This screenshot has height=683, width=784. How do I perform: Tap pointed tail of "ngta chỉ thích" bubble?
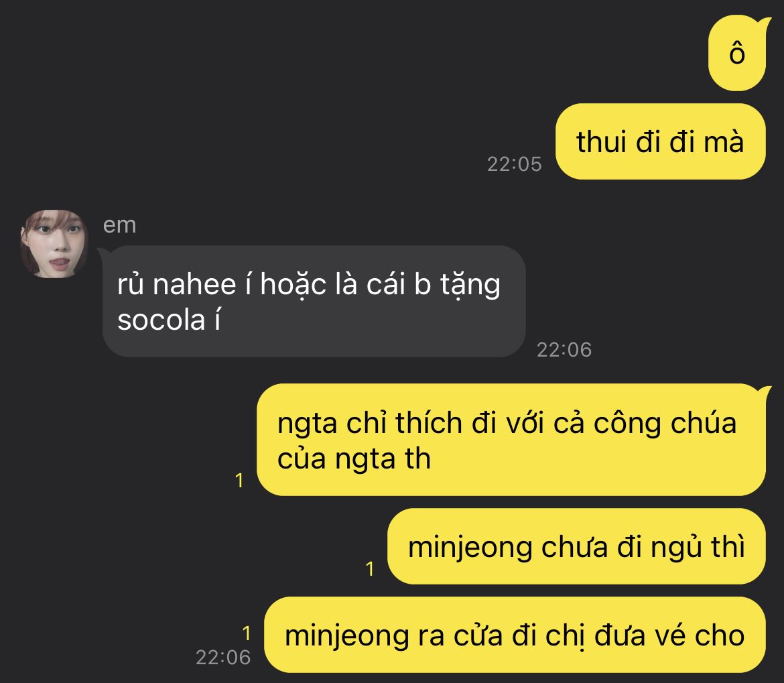tap(765, 391)
